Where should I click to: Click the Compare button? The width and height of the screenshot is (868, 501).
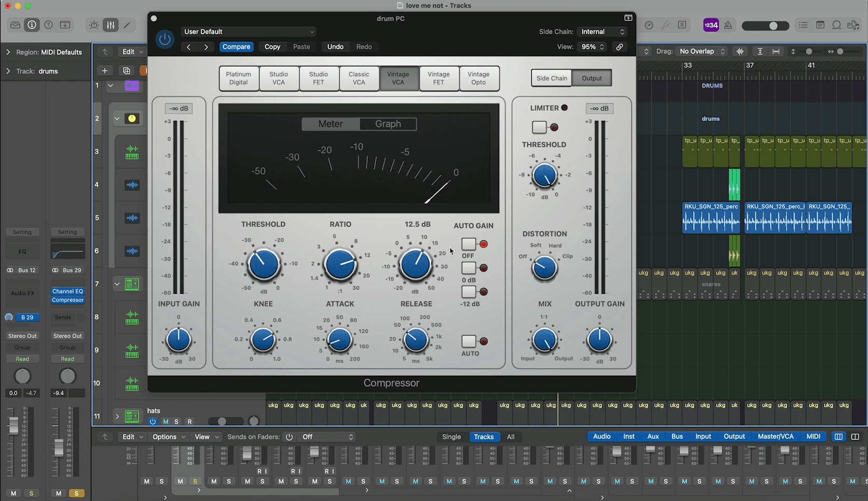tap(237, 47)
